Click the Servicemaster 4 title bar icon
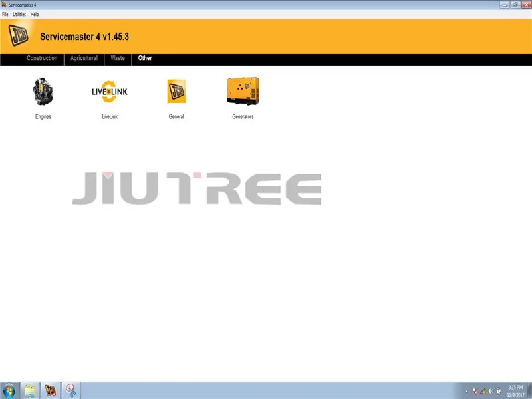The height and width of the screenshot is (399, 532). coord(4,5)
